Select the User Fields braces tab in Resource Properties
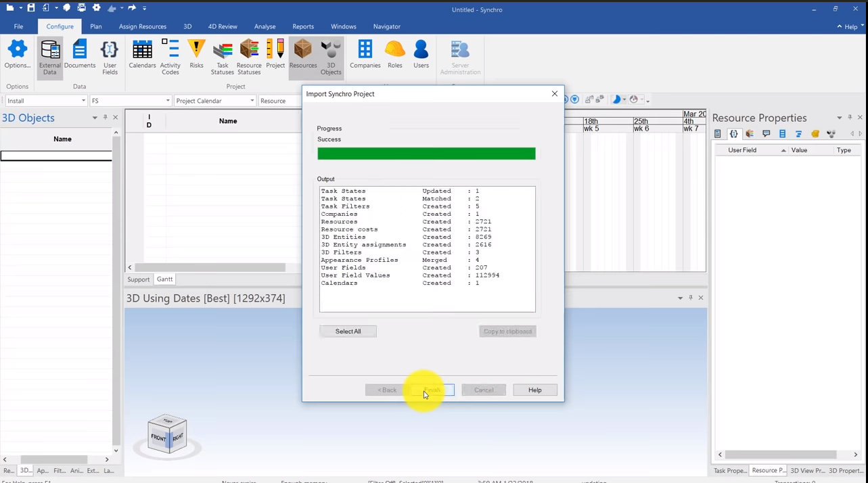Screen dimensions: 868x483 pos(734,134)
